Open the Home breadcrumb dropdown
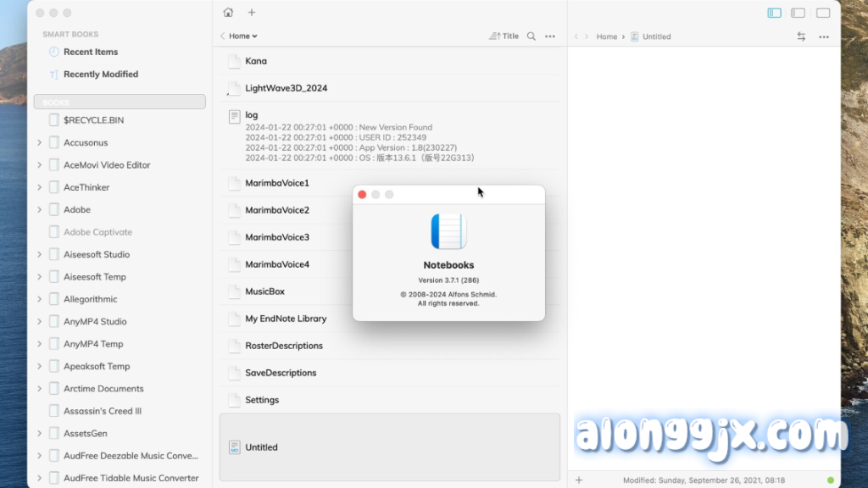The width and height of the screenshot is (868, 488). click(x=242, y=36)
